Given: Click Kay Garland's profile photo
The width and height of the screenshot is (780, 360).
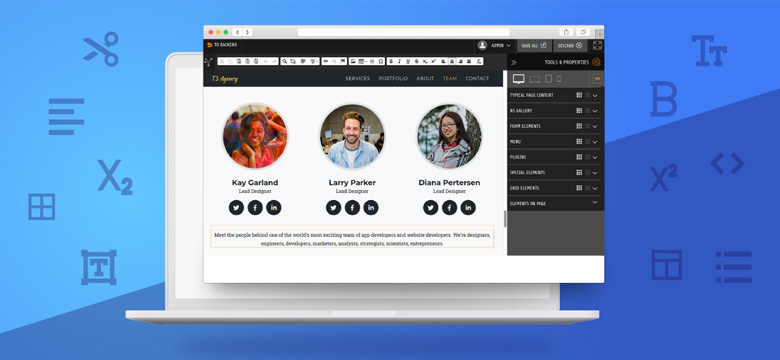Looking at the screenshot, I should [x=255, y=136].
